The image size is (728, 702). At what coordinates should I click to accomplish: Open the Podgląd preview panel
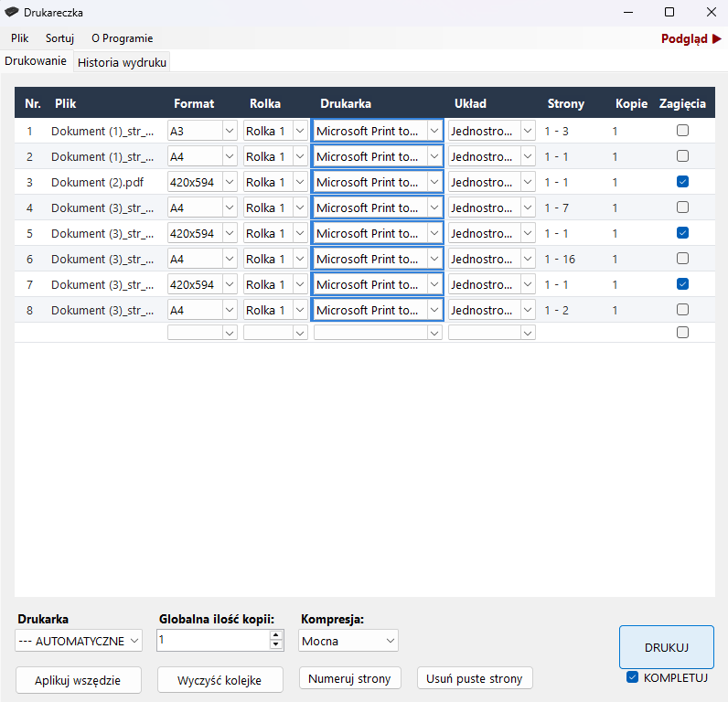(691, 38)
